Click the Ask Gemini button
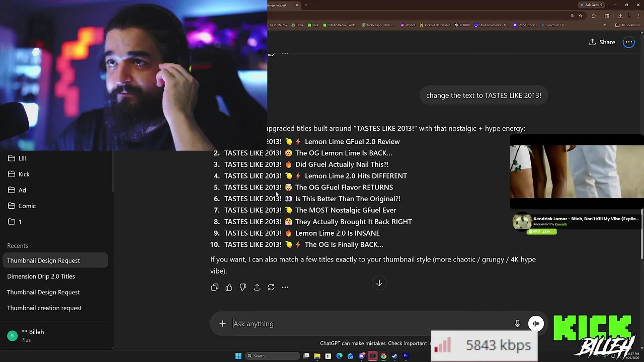The image size is (644, 362). 591,5
